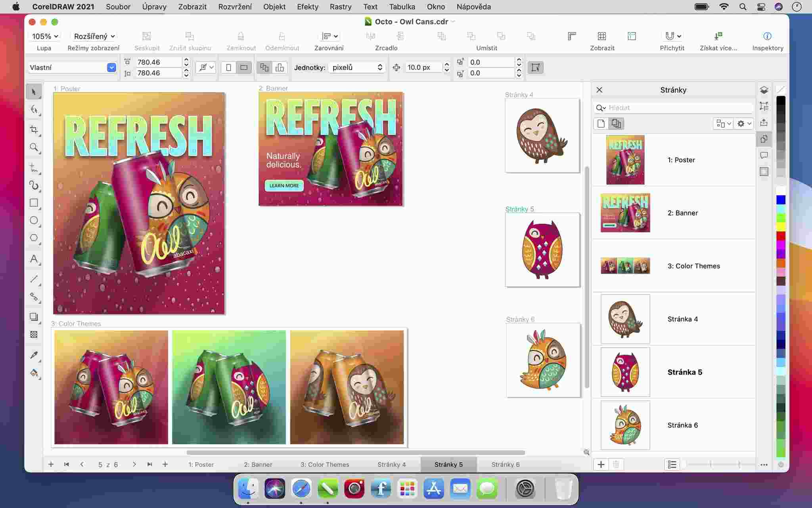This screenshot has width=812, height=508.
Task: Switch to the 3: Color Themes page tab
Action: pos(325,464)
